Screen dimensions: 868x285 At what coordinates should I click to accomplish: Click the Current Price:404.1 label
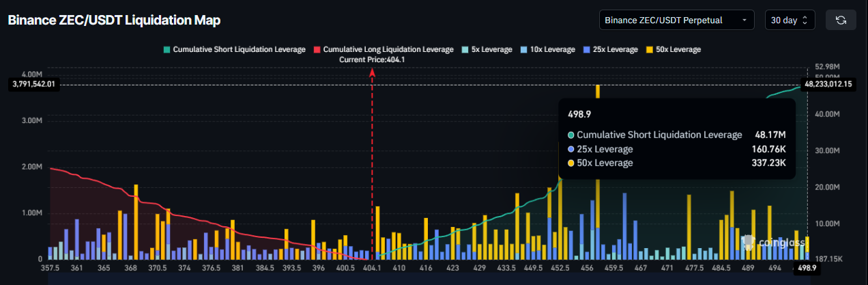pos(372,60)
